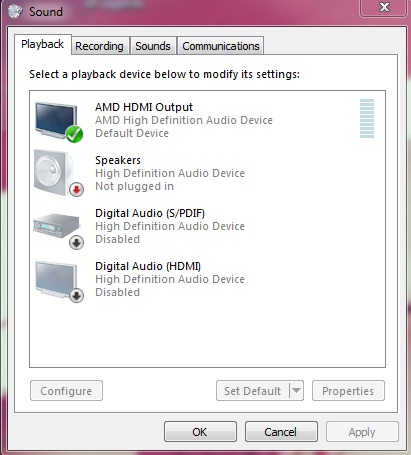Screen dimensions: 411x455
Task: Click the OK button
Action: point(200,432)
